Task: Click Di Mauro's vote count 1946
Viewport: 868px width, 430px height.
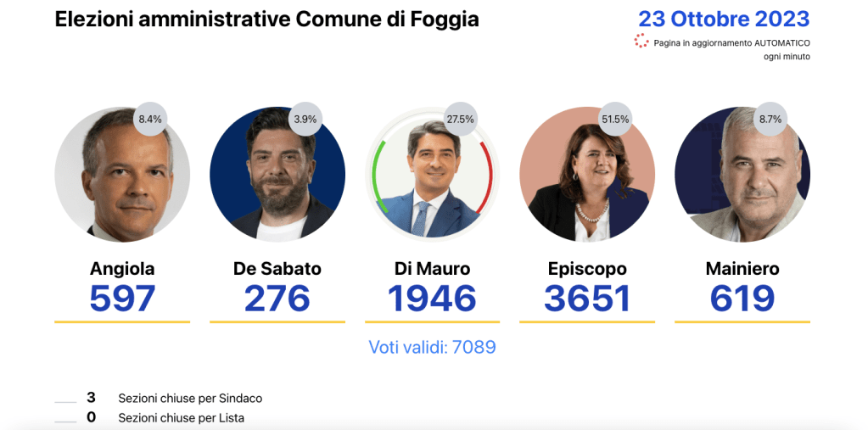Action: point(432,299)
